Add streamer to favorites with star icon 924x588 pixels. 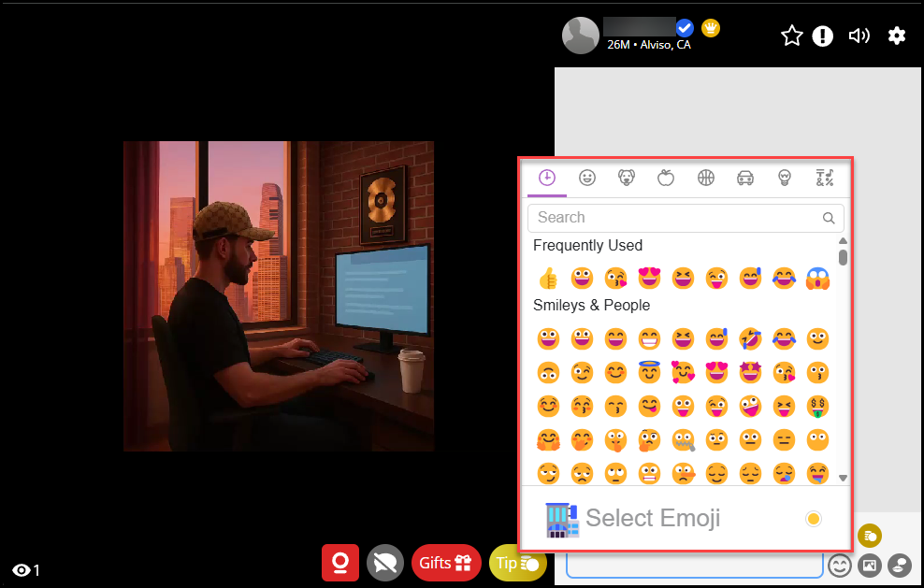(791, 36)
